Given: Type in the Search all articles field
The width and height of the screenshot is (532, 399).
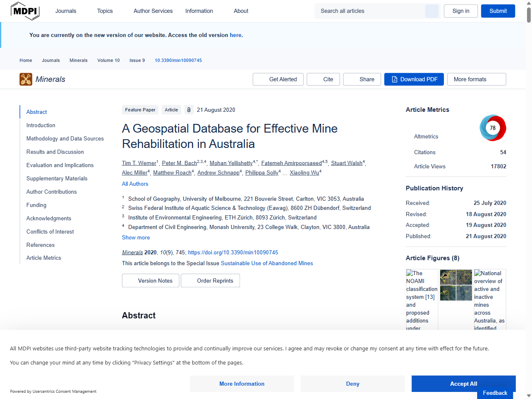Looking at the screenshot, I should coord(370,11).
